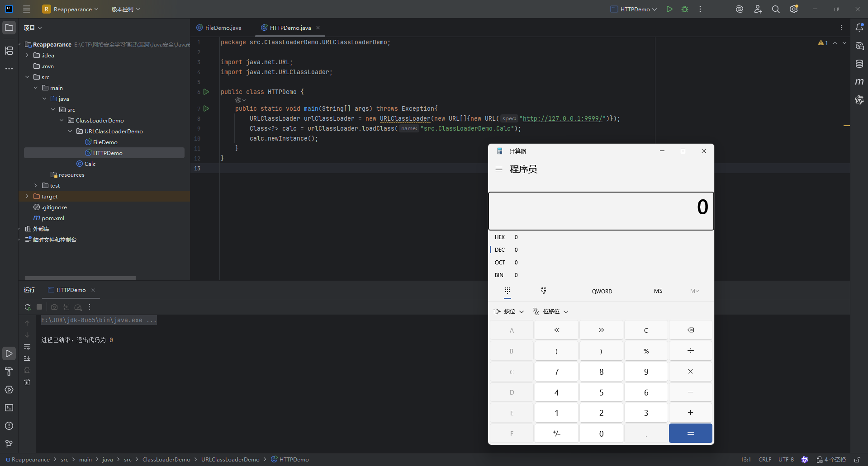The image size is (868, 466).
Task: Toggle soft-wrap in run console
Action: (x=27, y=347)
